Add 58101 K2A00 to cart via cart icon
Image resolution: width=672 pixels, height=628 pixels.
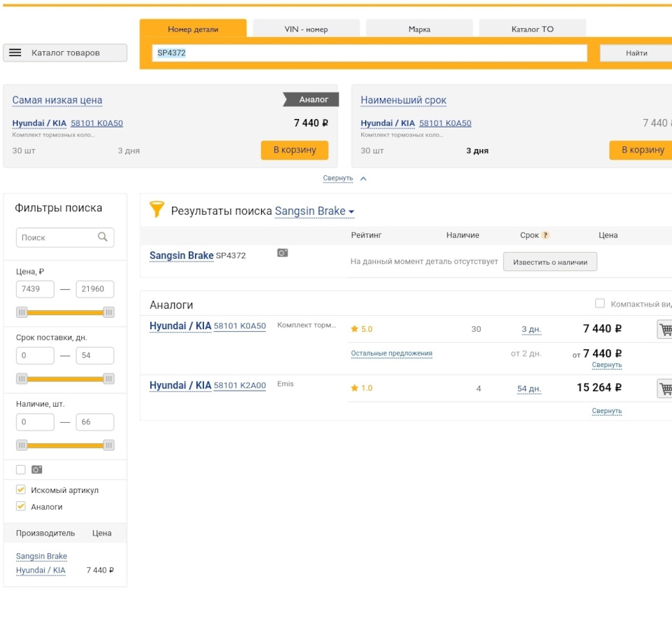pos(665,389)
